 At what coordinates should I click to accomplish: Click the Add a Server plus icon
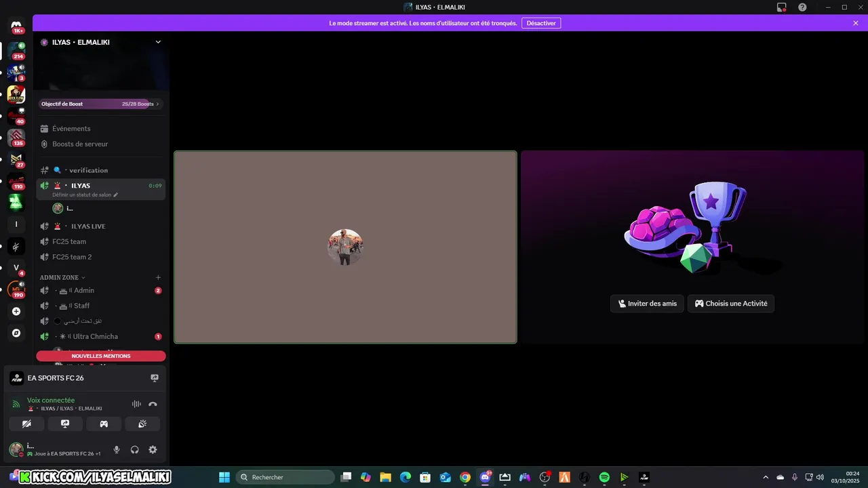[x=16, y=311]
